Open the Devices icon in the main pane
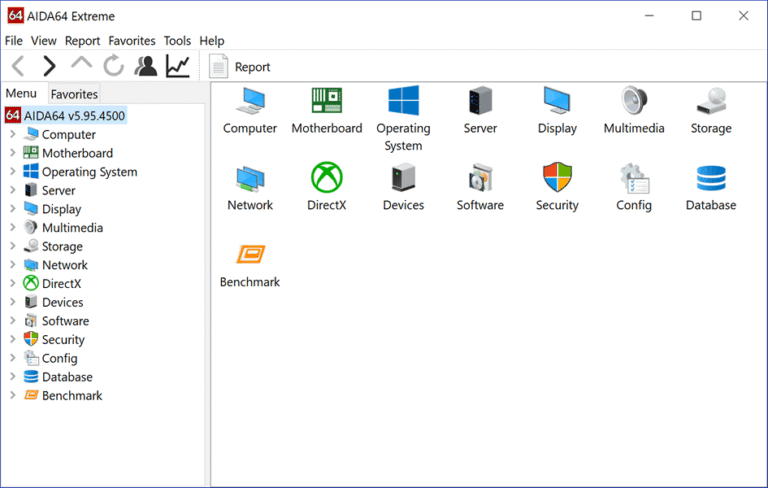768x488 pixels. pyautogui.click(x=403, y=177)
